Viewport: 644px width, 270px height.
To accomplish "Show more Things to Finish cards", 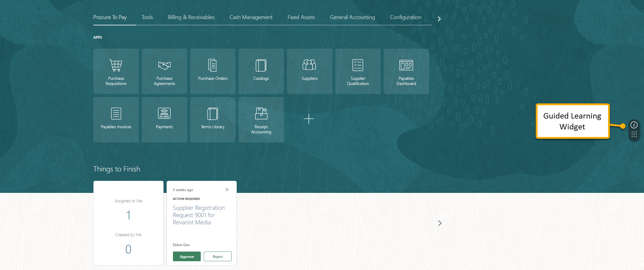I will [x=440, y=223].
